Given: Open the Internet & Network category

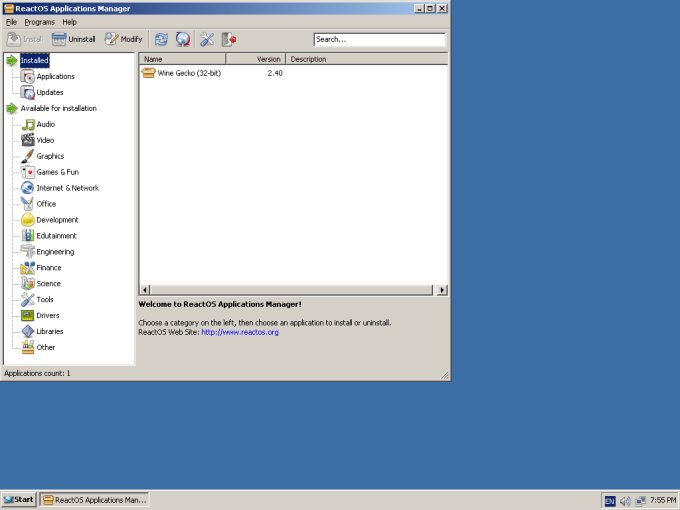Looking at the screenshot, I should [x=67, y=188].
